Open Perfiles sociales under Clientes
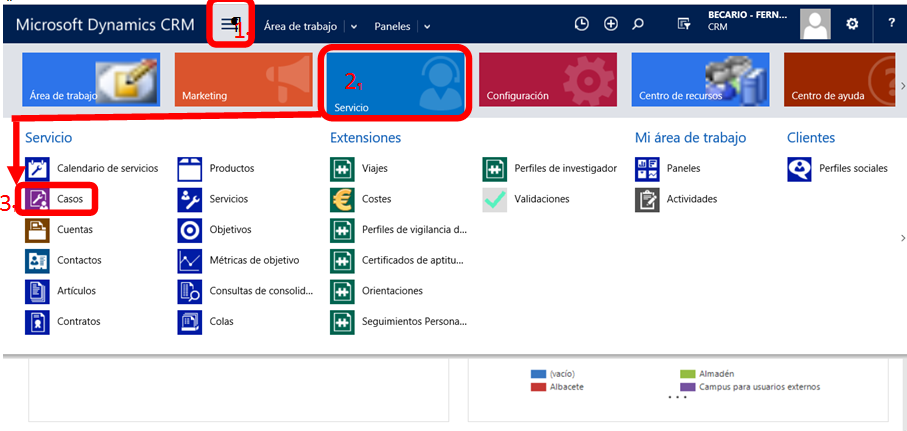The width and height of the screenshot is (907, 431). 852,168
